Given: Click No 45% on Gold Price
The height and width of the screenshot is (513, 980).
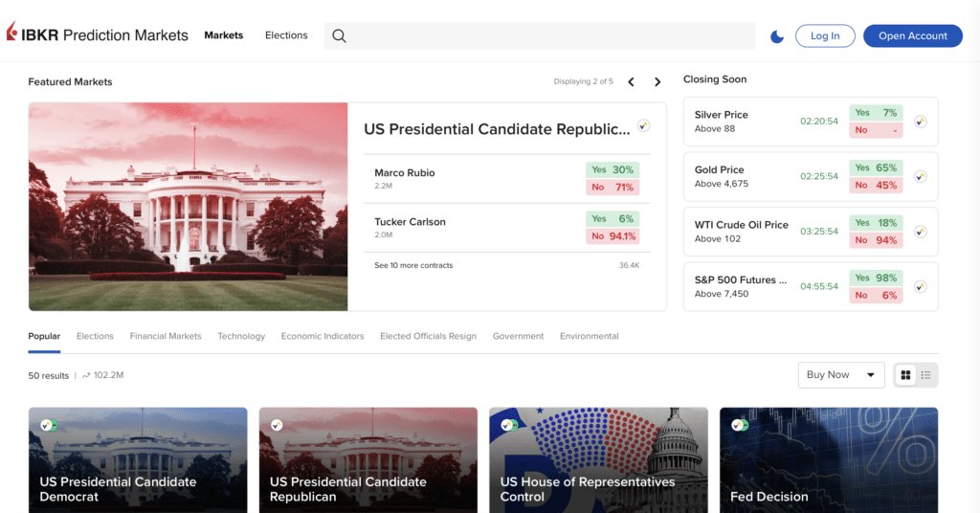Looking at the screenshot, I should (876, 185).
